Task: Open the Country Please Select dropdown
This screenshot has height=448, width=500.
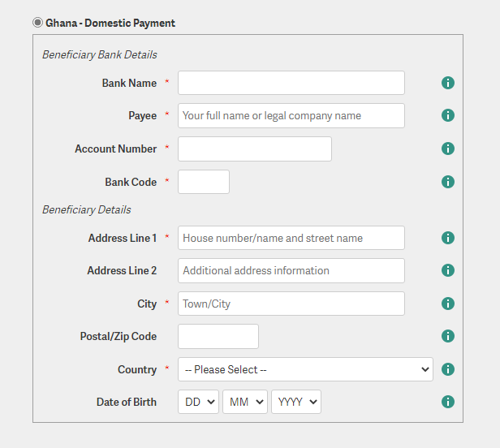Action: pyautogui.click(x=305, y=369)
